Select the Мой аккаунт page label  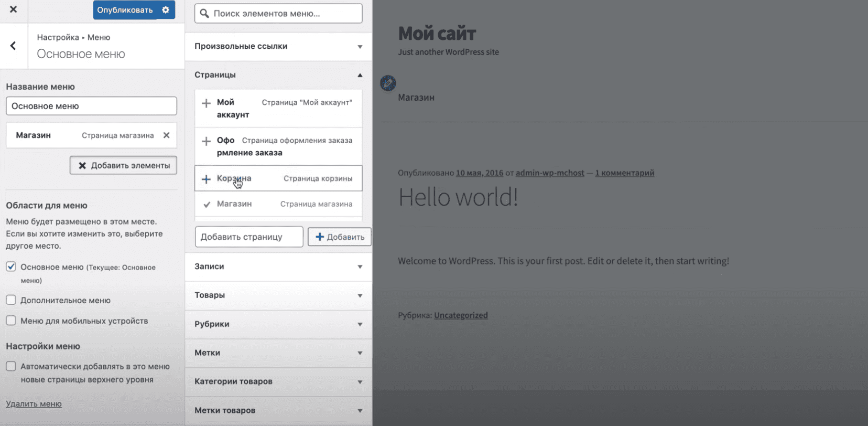(233, 109)
